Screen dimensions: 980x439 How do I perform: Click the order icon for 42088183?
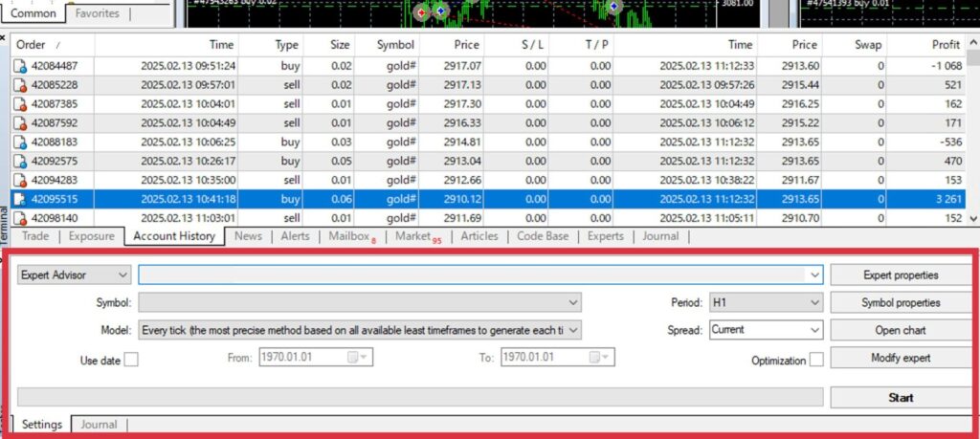(x=20, y=143)
